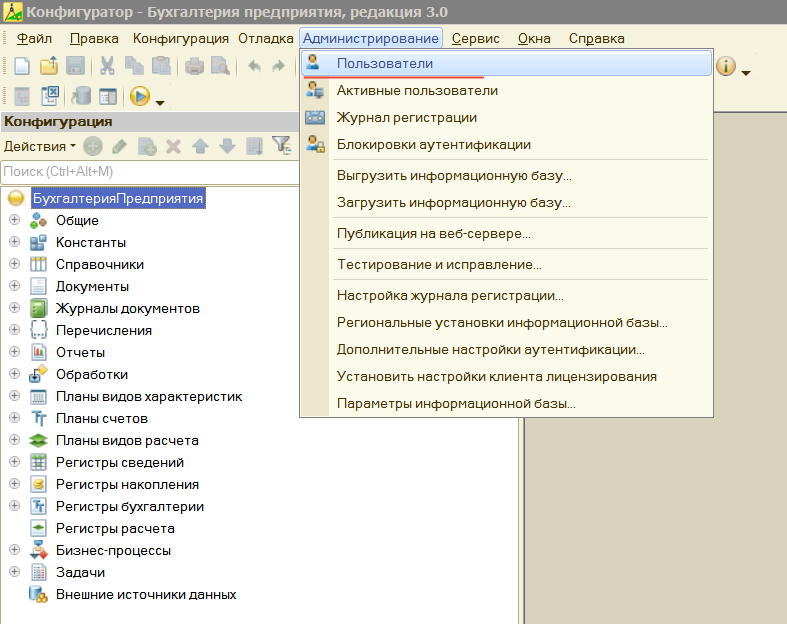
Task: Select Планы счетов tree item
Action: pos(102,418)
